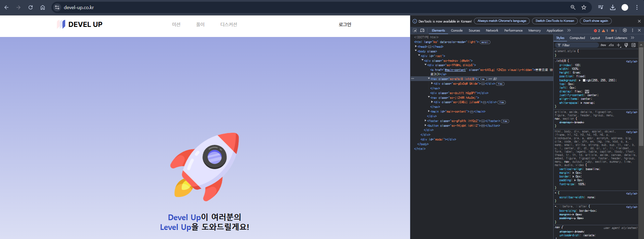Image resolution: width=644 pixels, height=239 pixels.
Task: Toggle flex badge on footer element
Action: (x=505, y=121)
